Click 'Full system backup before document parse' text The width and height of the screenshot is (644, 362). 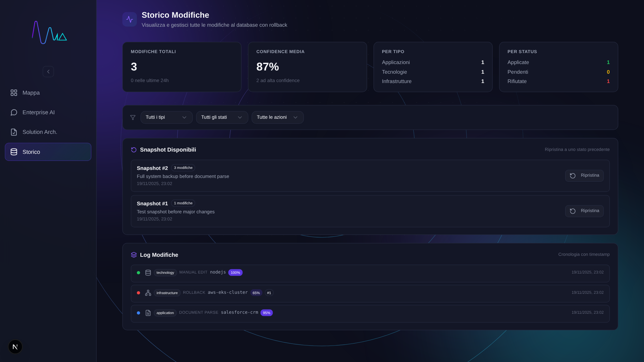[x=183, y=176]
